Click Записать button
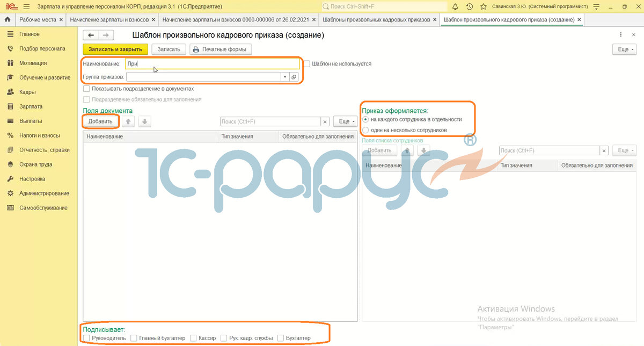 pos(169,49)
